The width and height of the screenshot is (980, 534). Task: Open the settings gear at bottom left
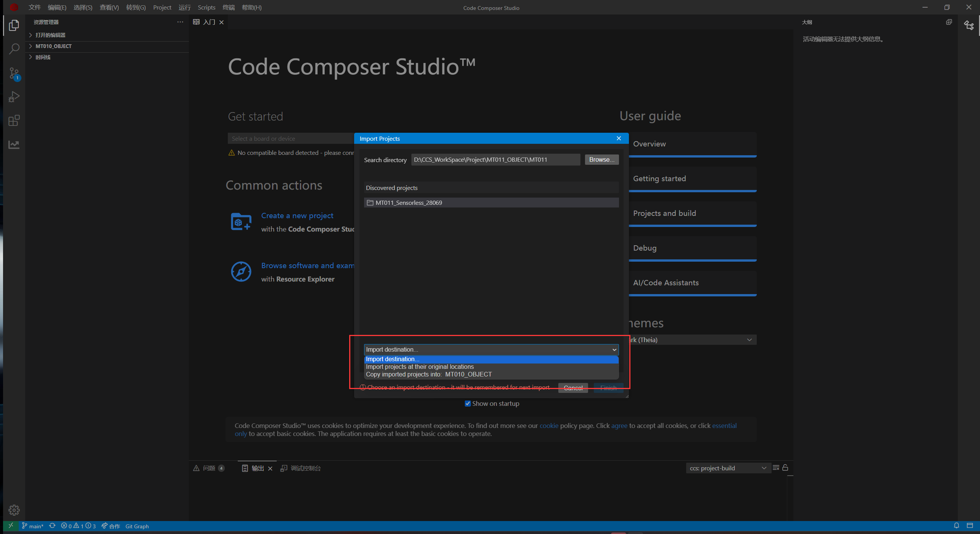pyautogui.click(x=14, y=510)
